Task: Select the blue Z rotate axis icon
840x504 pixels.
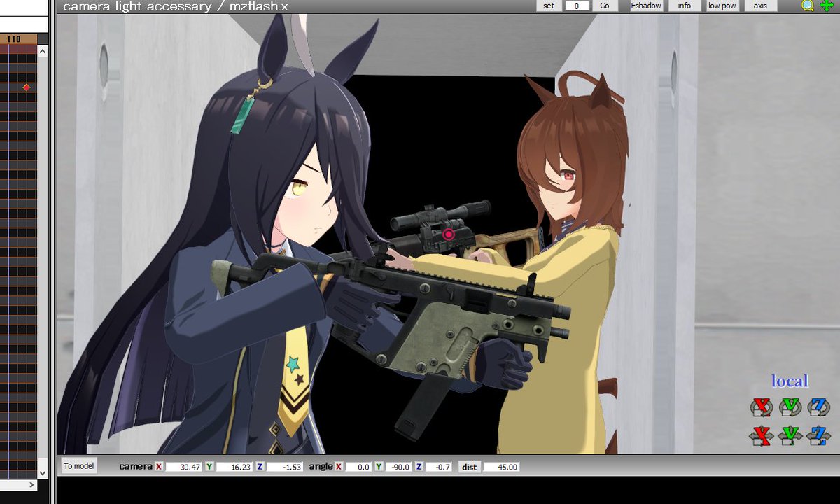Action: pos(819,407)
